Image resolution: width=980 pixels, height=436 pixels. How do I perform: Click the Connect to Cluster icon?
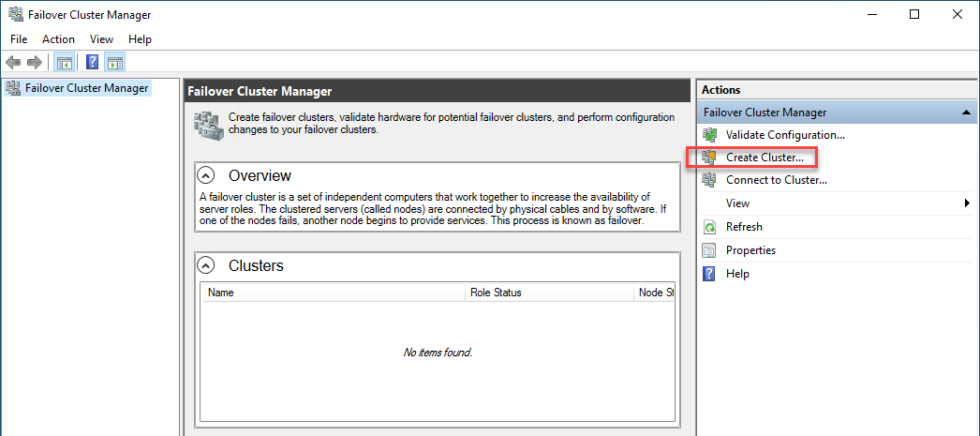(x=709, y=180)
